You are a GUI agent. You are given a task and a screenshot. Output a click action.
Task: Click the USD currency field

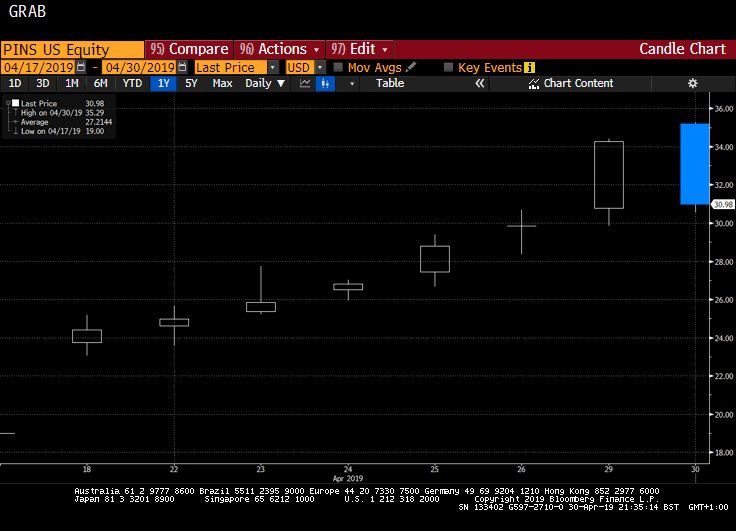click(300, 68)
